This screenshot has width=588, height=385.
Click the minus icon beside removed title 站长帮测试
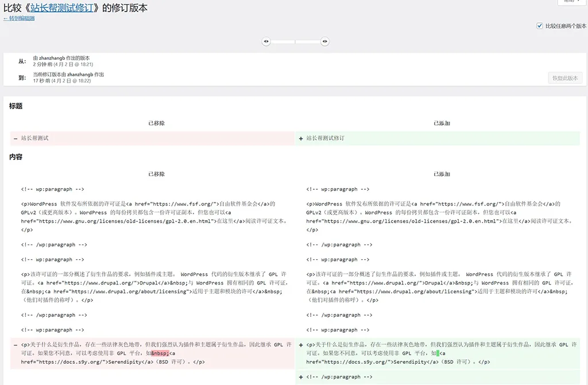click(x=15, y=138)
